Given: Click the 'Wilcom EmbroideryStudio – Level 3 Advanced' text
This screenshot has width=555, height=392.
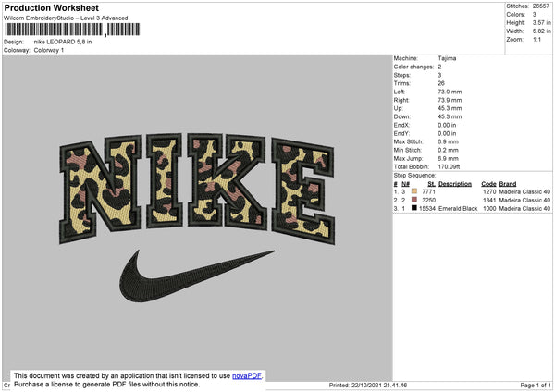Looking at the screenshot, I should [66, 18].
